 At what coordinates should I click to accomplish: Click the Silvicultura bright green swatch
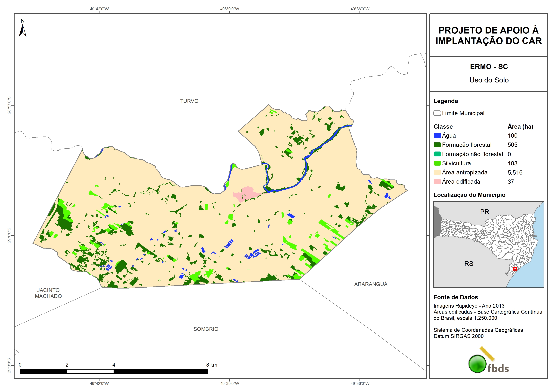point(437,163)
